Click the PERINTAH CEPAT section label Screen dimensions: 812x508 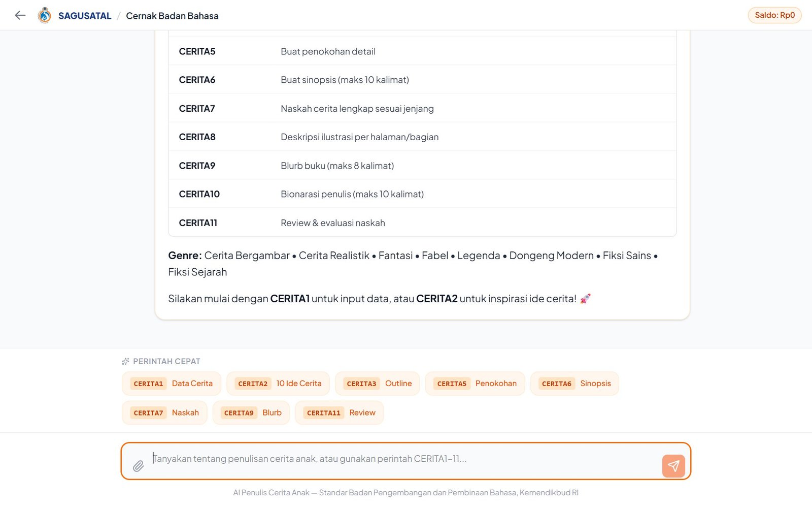[x=166, y=361]
